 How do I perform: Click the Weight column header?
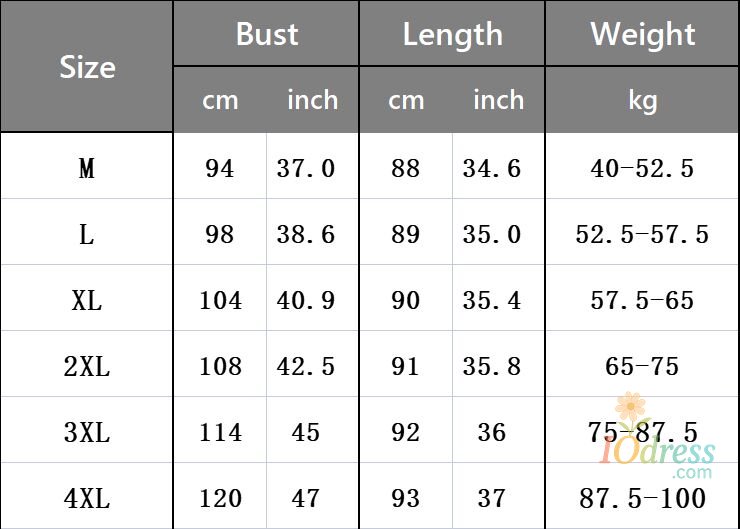coord(642,35)
